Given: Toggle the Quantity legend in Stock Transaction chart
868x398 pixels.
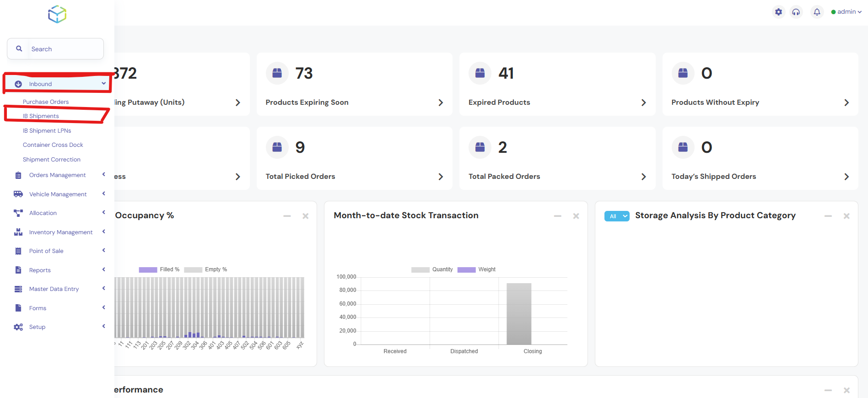Looking at the screenshot, I should point(432,269).
